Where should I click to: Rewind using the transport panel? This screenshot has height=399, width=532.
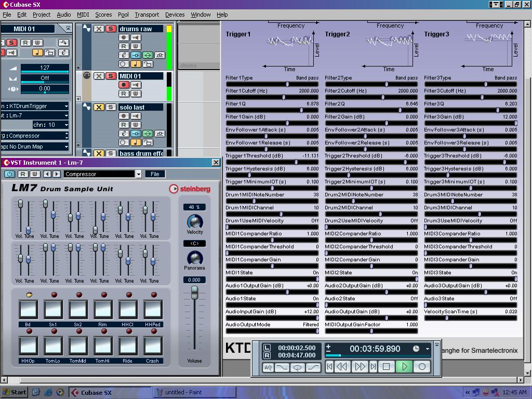(342, 367)
